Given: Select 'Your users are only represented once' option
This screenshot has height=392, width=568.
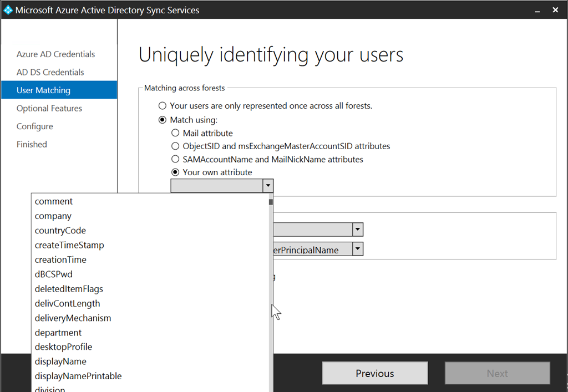Looking at the screenshot, I should pyautogui.click(x=162, y=106).
